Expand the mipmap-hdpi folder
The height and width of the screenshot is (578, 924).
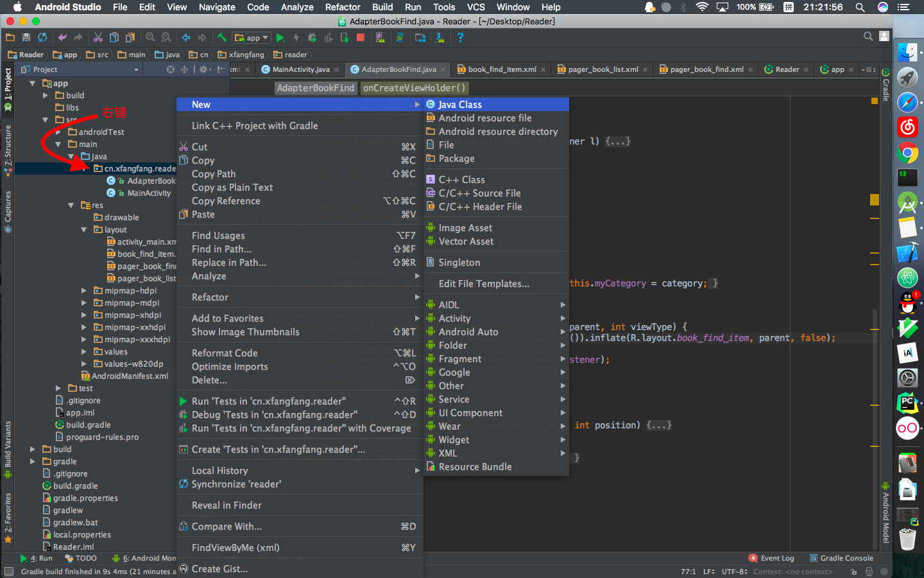pyautogui.click(x=83, y=291)
